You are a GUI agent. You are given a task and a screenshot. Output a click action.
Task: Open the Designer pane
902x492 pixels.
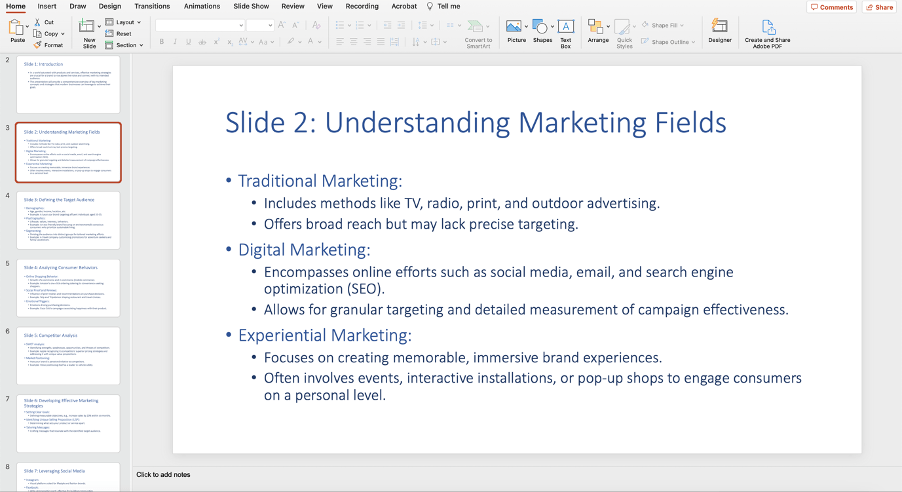720,31
